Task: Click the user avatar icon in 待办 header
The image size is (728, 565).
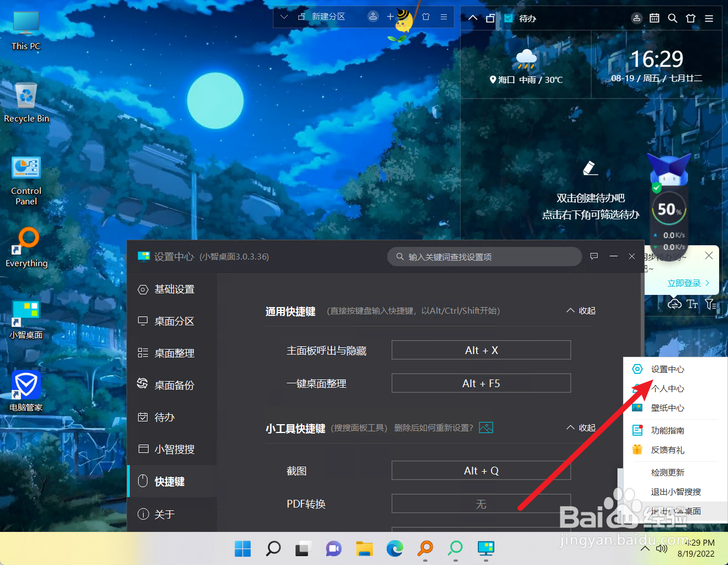Action: point(636,18)
